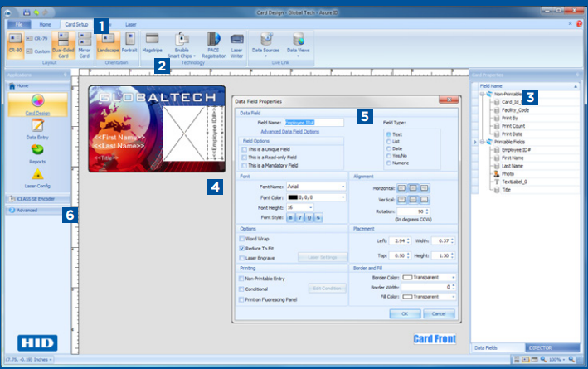Screen dimensions: 588x369
Task: Add a Magstripe to the card
Action: [153, 42]
